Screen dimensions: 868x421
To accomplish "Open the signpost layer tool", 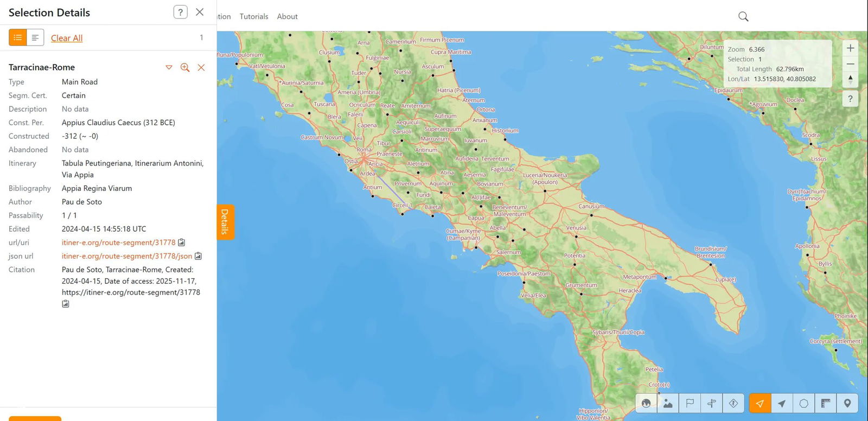I will (711, 403).
